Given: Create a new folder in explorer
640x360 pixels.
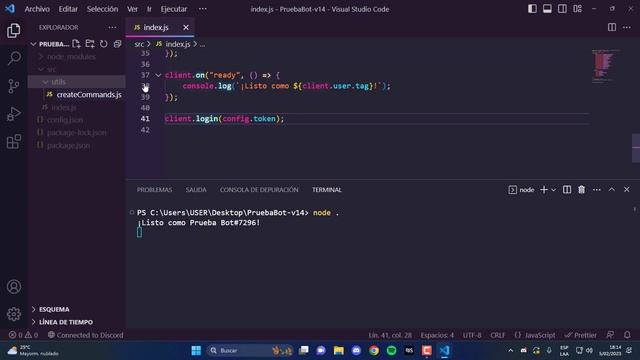Looking at the screenshot, I should tap(90, 44).
